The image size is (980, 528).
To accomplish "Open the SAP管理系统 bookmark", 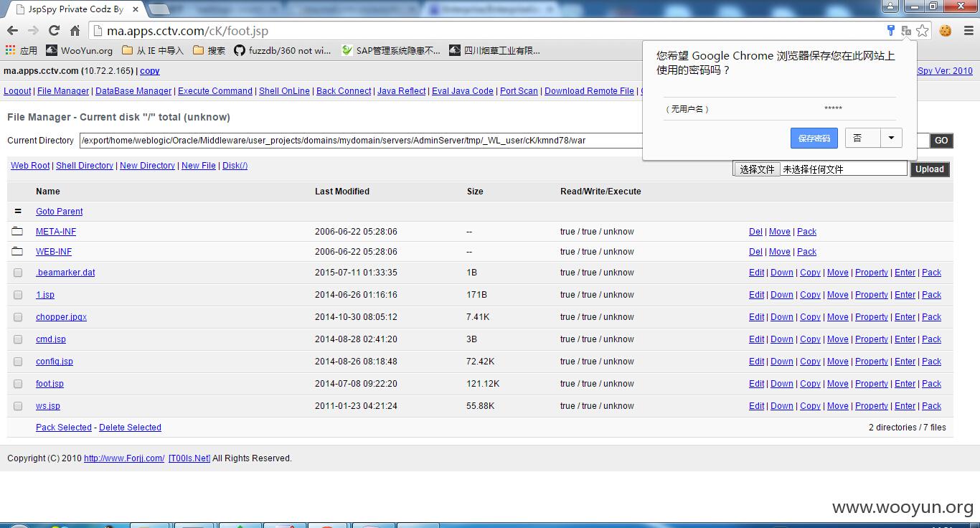I will coord(391,50).
